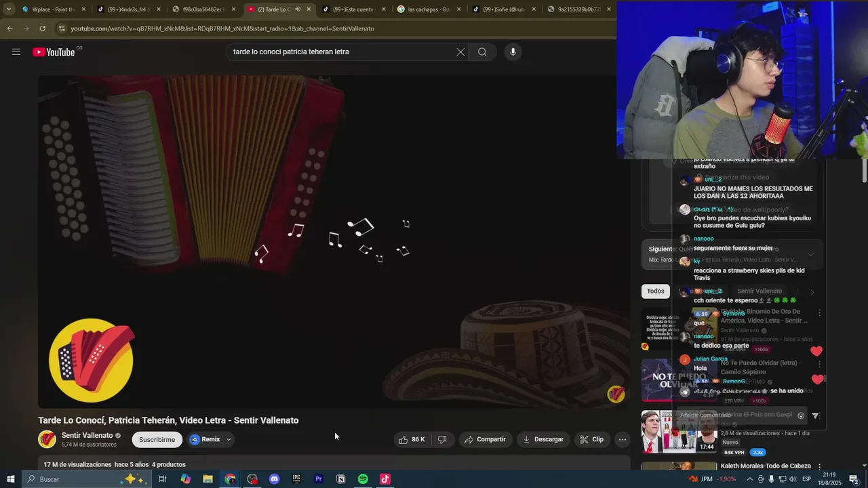Image resolution: width=868 pixels, height=488 pixels.
Task: Open the pink TikTok app in taskbar
Action: tap(385, 479)
